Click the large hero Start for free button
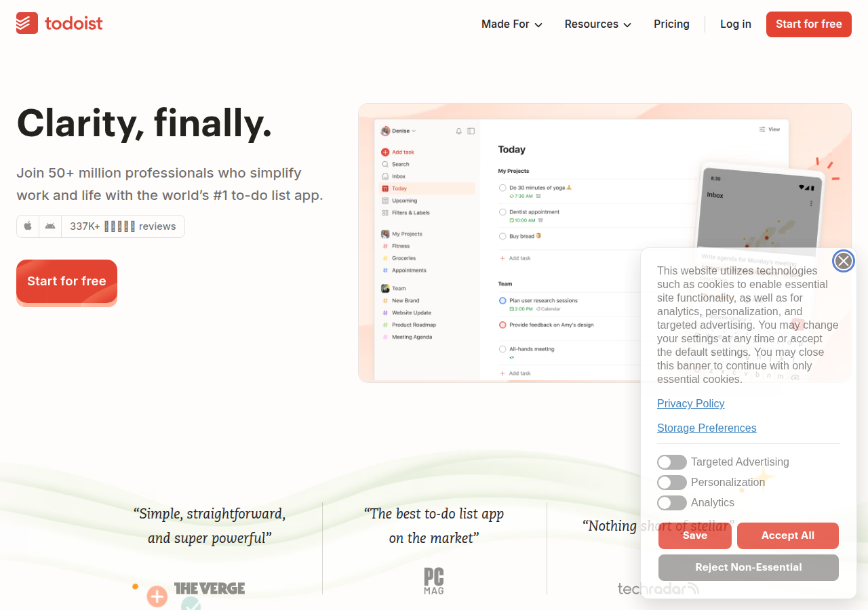Viewport: 868px width, 610px height. [x=66, y=281]
